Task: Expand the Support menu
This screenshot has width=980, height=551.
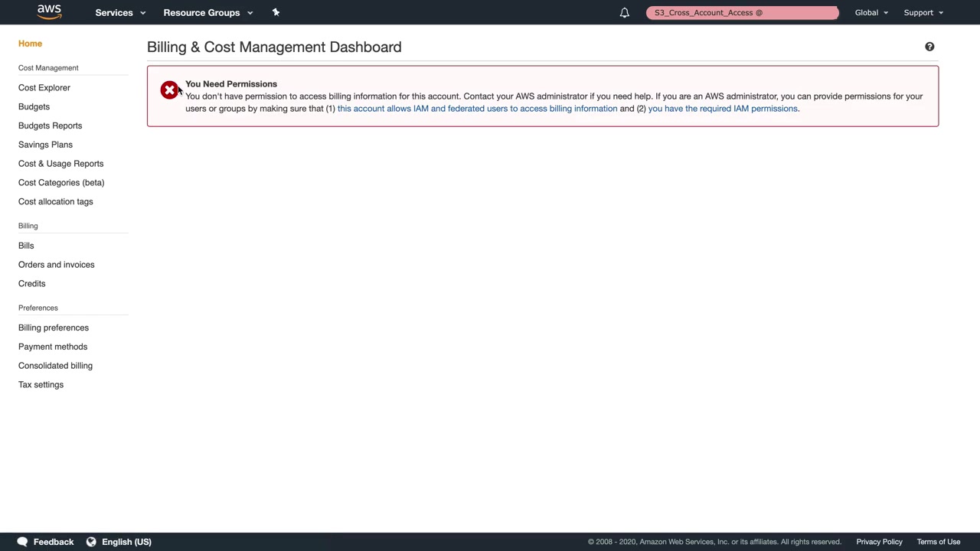Action: click(x=923, y=12)
